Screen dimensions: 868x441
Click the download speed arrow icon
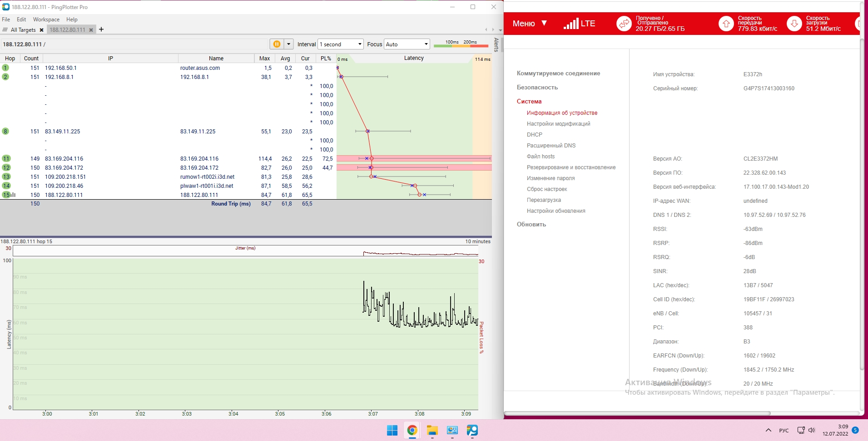(794, 24)
